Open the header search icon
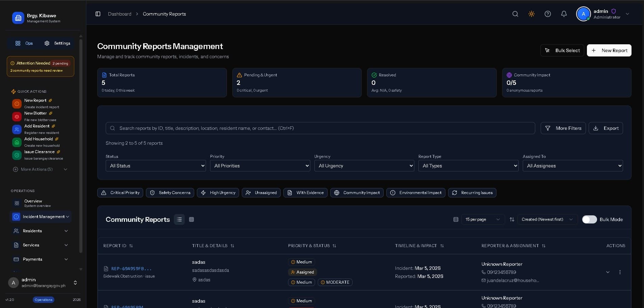 point(515,14)
